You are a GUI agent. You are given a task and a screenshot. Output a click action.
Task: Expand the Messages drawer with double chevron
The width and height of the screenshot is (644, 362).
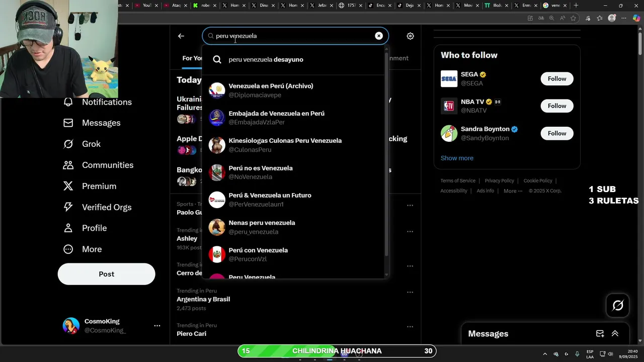click(615, 334)
